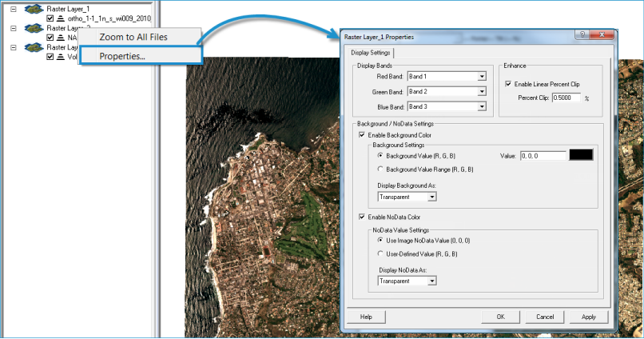This screenshot has height=339, width=644.
Task: Click the Apply button
Action: tap(589, 317)
